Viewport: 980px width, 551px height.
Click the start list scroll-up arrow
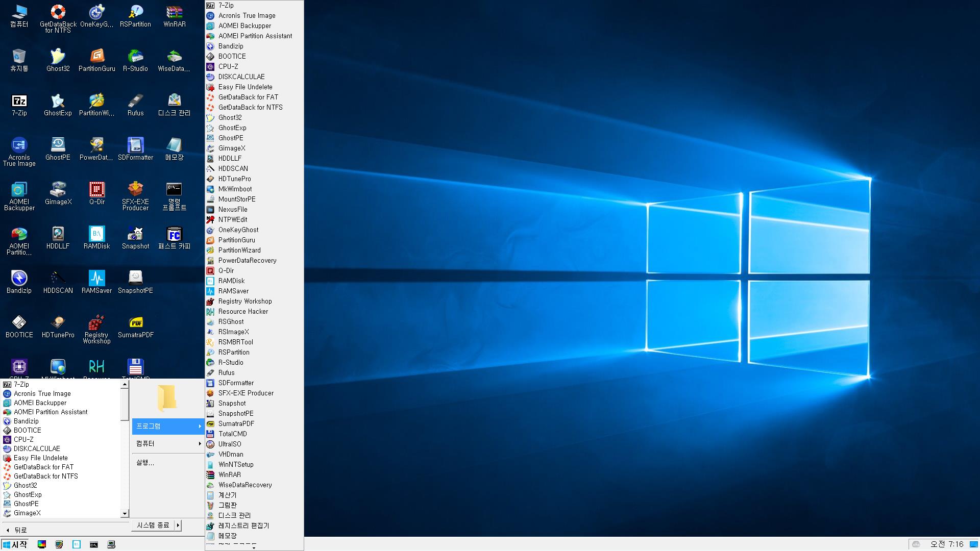point(125,385)
